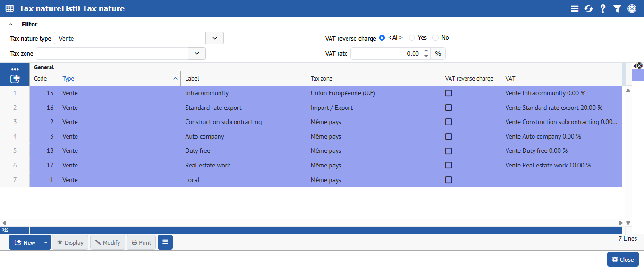Click the refresh icon in title bar
The height and width of the screenshot is (267, 644).
pyautogui.click(x=588, y=8)
